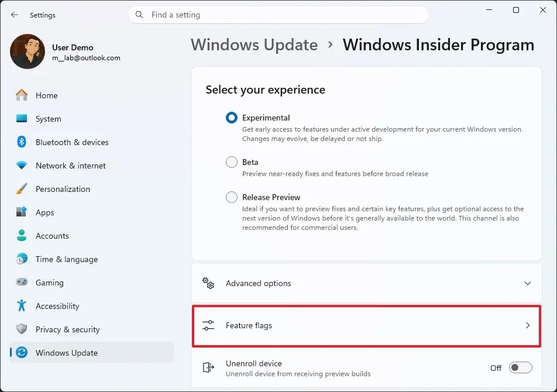Click the Network wifi icon
The height and width of the screenshot is (392, 557).
coord(22,166)
